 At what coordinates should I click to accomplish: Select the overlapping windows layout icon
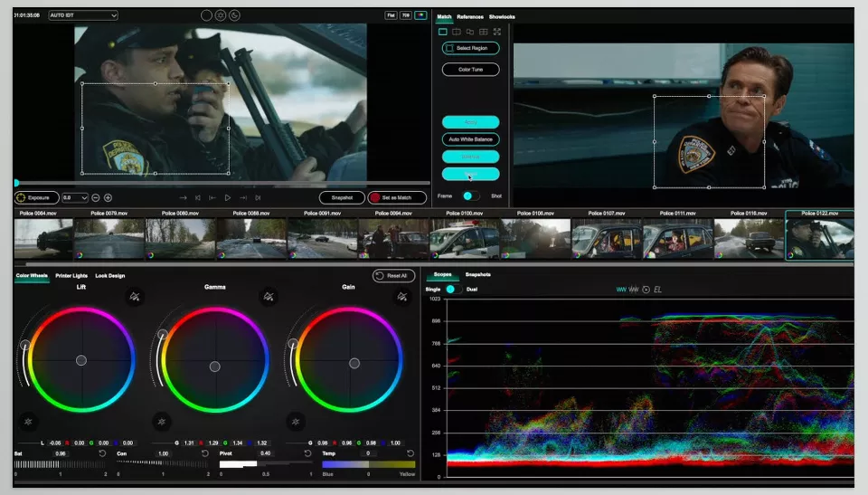pyautogui.click(x=470, y=32)
